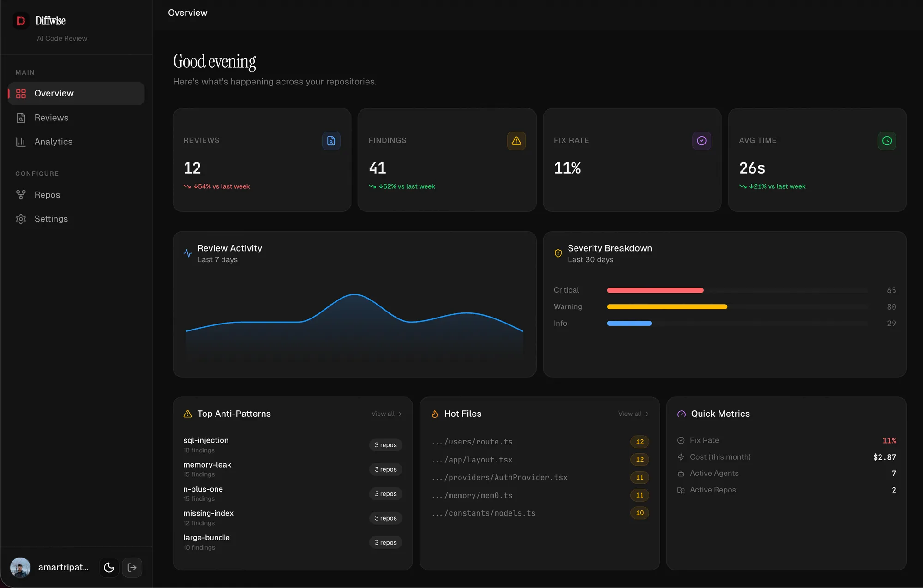Click the Avg Time card clock icon
This screenshot has width=923, height=588.
point(887,141)
